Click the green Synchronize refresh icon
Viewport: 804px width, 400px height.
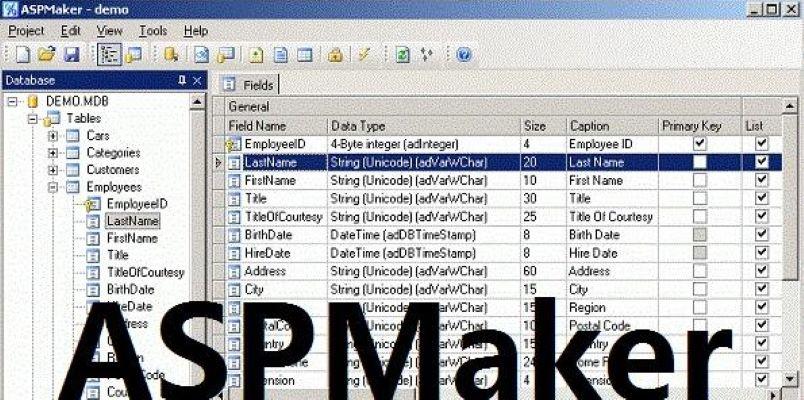click(x=403, y=54)
